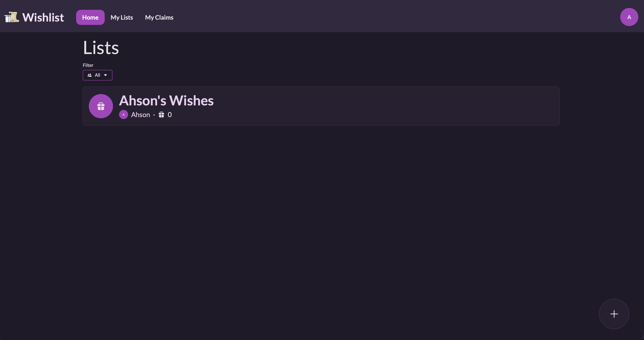
Task: Click the chevron arrow on the filter button
Action: 105,75
